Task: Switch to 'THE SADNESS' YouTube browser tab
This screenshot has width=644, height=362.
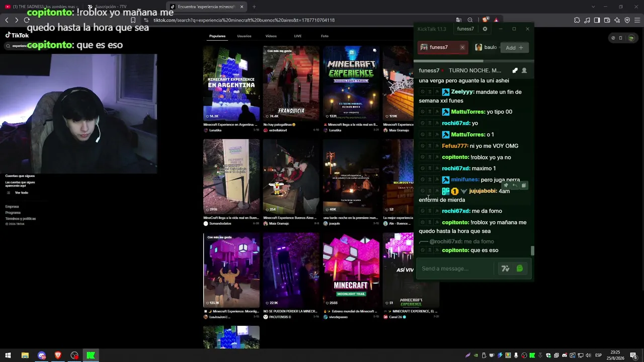Action: coord(40,7)
